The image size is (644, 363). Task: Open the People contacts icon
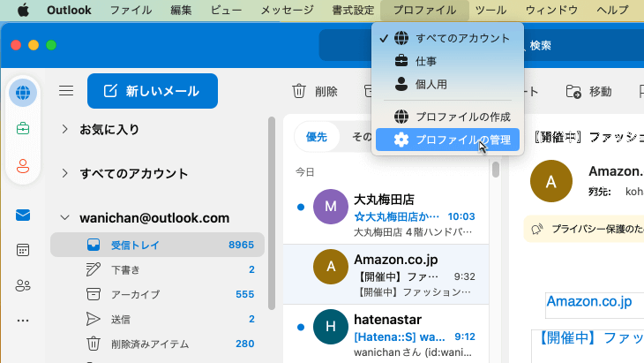tap(23, 285)
